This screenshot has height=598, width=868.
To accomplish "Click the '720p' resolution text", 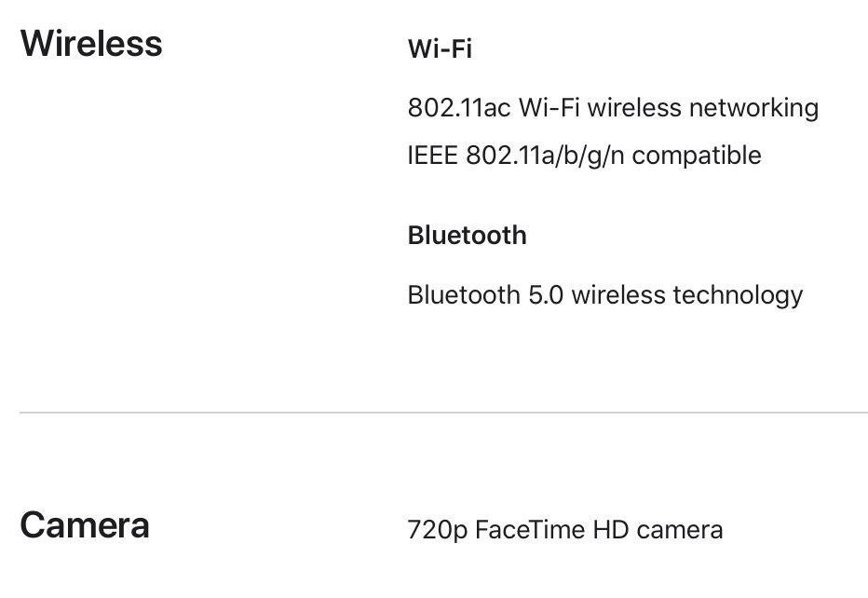I will pos(438,530).
